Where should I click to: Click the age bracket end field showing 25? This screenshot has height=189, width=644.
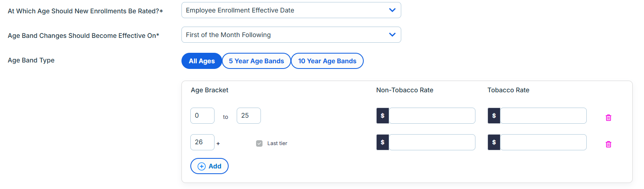249,116
